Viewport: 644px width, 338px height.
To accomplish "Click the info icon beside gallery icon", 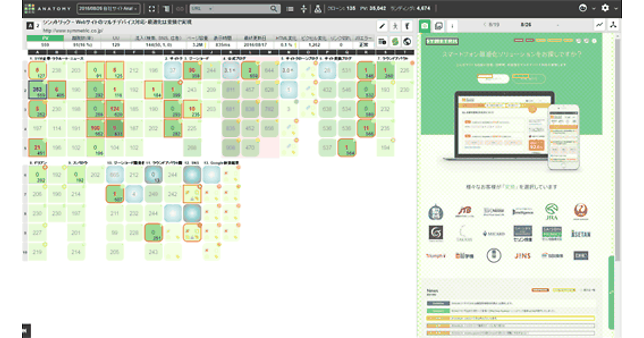I will tap(451, 25).
